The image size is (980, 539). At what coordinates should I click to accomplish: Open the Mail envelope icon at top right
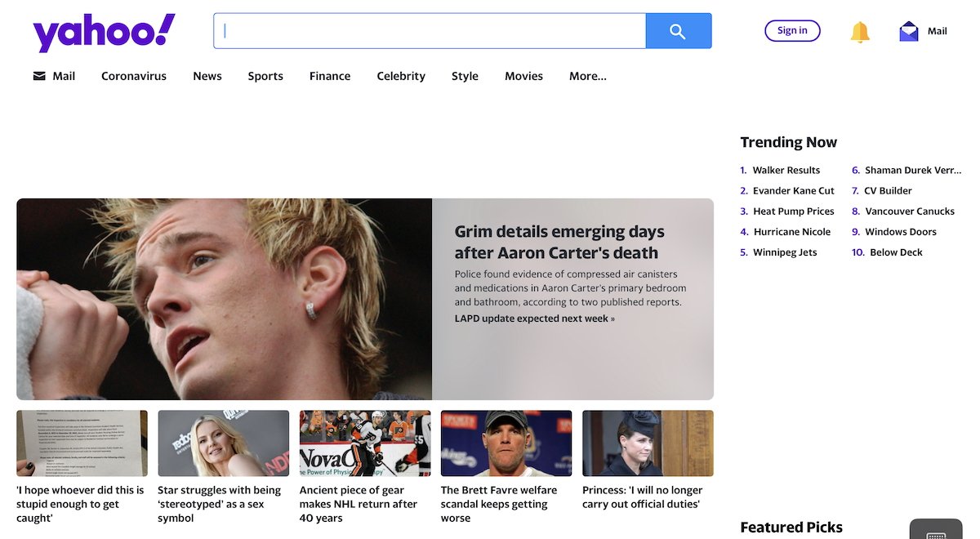click(909, 31)
